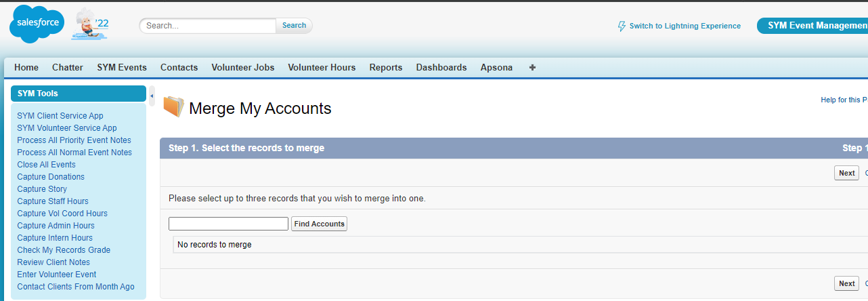
Task: Click the Salesforce cloud logo
Action: [37, 24]
